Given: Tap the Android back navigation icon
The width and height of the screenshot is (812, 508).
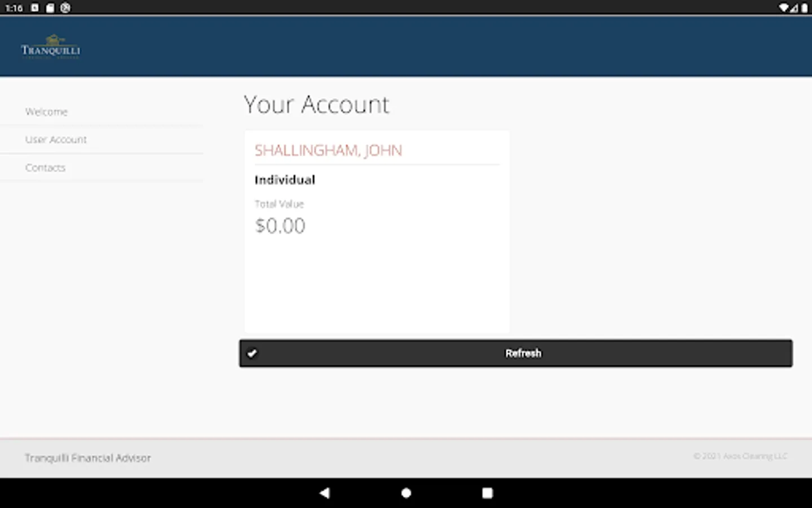Looking at the screenshot, I should tap(324, 493).
